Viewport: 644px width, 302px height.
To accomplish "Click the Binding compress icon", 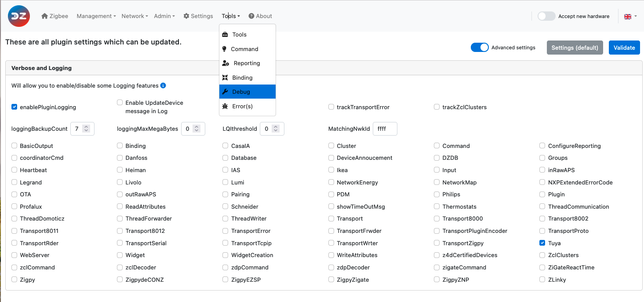I will point(225,78).
